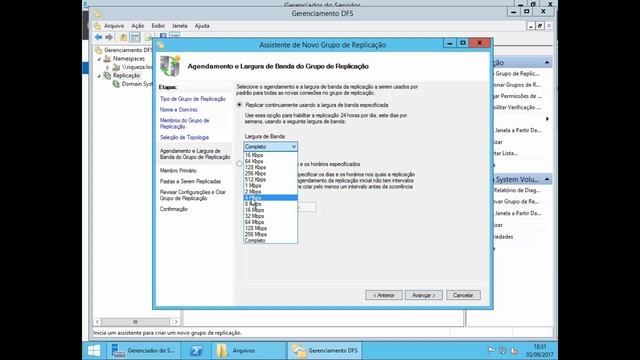640x360 pixels.
Task: Click the \\riqueza namespace icon in tree
Action: (x=116, y=67)
